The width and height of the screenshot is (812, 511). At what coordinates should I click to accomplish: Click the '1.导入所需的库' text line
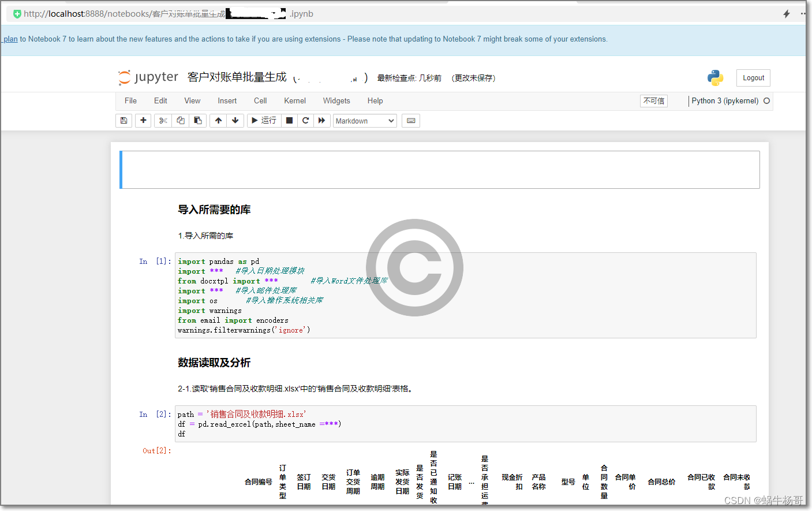pos(205,236)
